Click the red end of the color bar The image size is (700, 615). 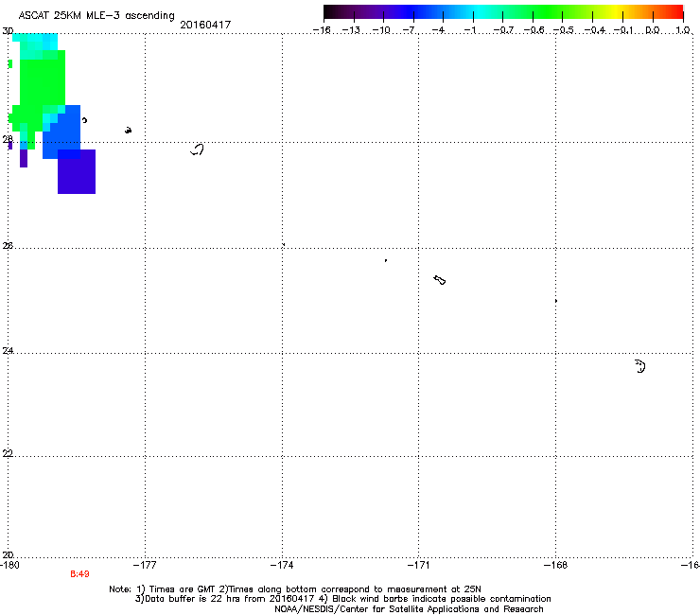[674, 11]
